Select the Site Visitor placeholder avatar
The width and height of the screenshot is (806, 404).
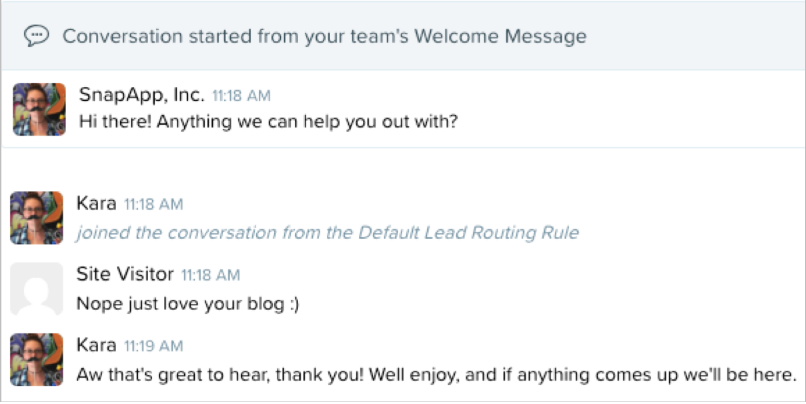(x=36, y=289)
